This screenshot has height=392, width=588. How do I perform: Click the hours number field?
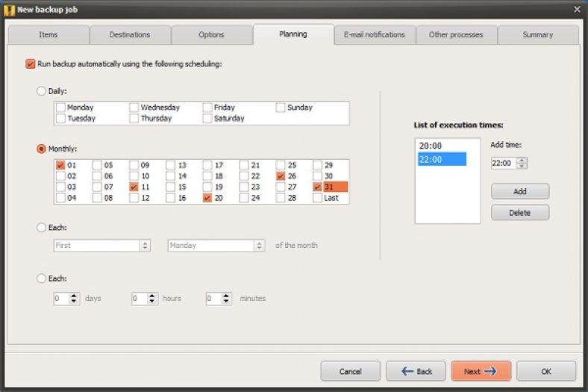140,299
